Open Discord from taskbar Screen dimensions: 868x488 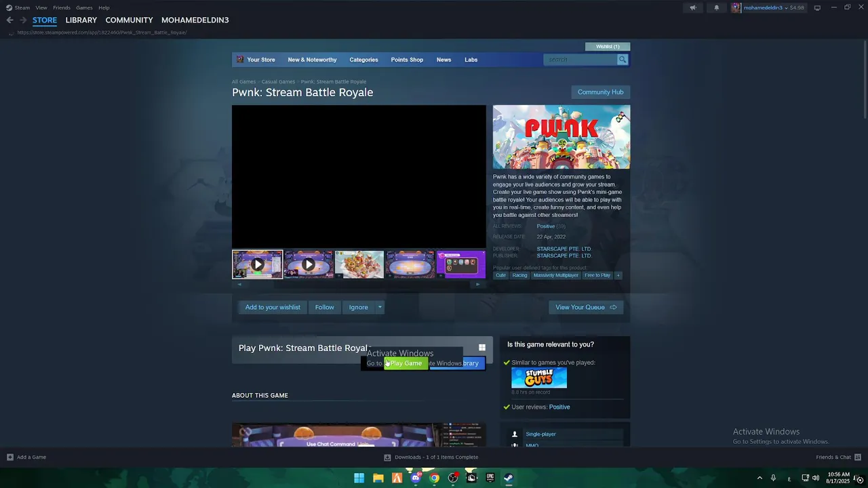click(416, 478)
